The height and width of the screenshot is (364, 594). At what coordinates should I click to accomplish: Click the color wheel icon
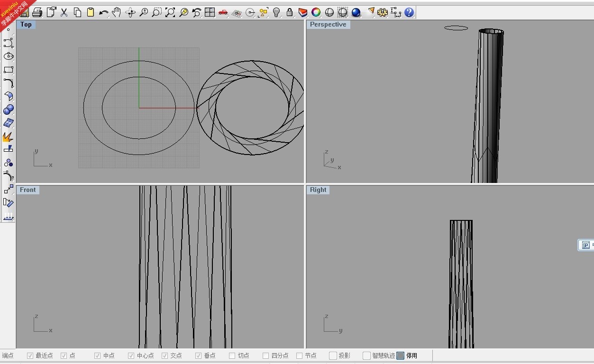[x=316, y=13]
